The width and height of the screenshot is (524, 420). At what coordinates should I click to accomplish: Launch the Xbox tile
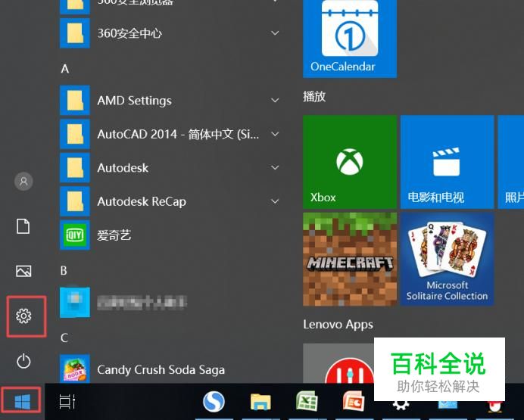[x=350, y=162]
